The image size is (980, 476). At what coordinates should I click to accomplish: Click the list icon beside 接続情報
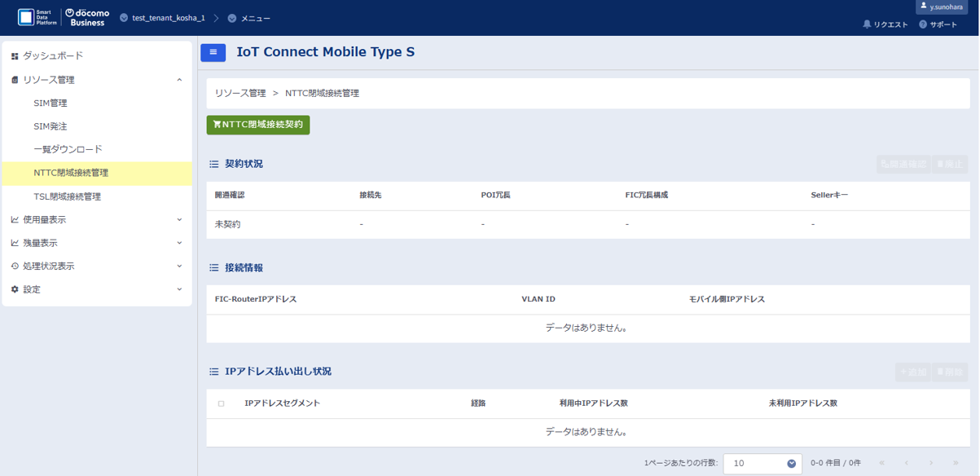tap(214, 267)
